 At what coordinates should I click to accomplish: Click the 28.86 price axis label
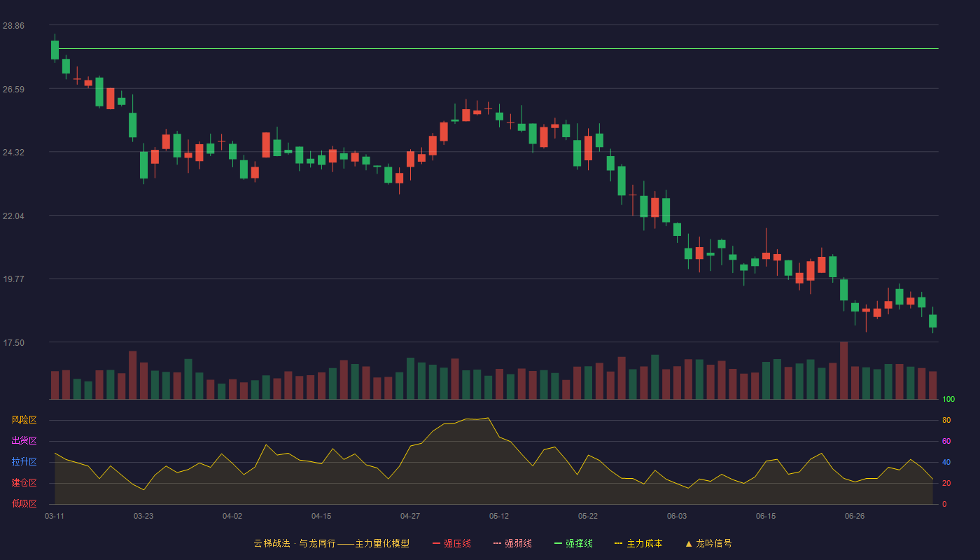(x=13, y=25)
